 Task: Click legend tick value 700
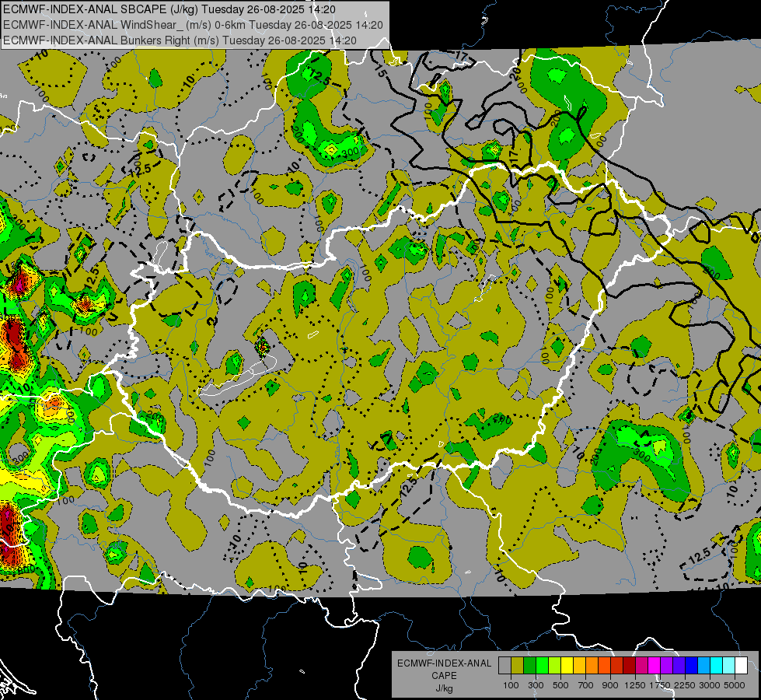click(x=586, y=685)
